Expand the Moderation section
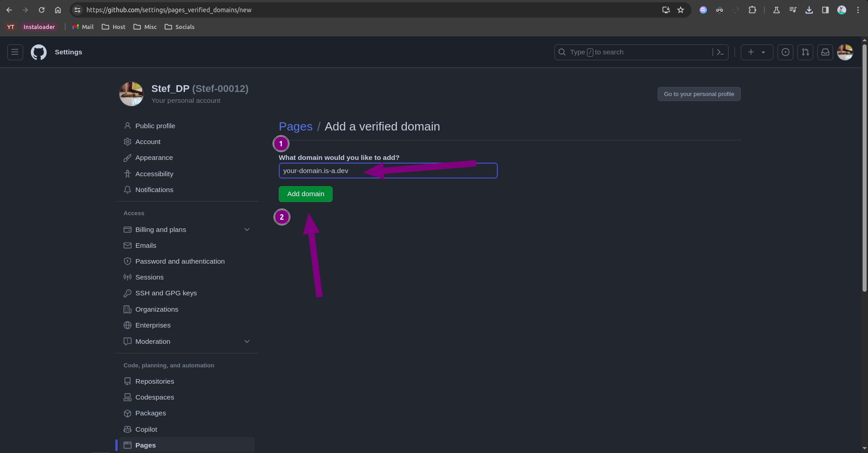Image resolution: width=868 pixels, height=453 pixels. pyautogui.click(x=247, y=342)
